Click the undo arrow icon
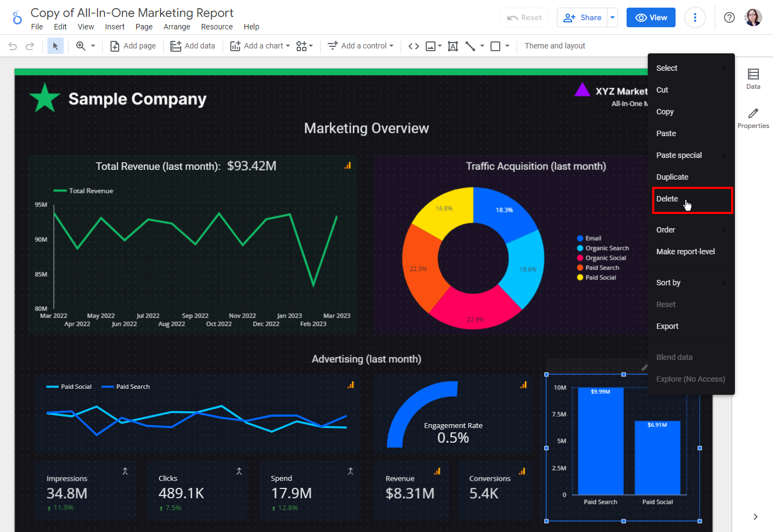The height and width of the screenshot is (532, 773). click(x=13, y=46)
